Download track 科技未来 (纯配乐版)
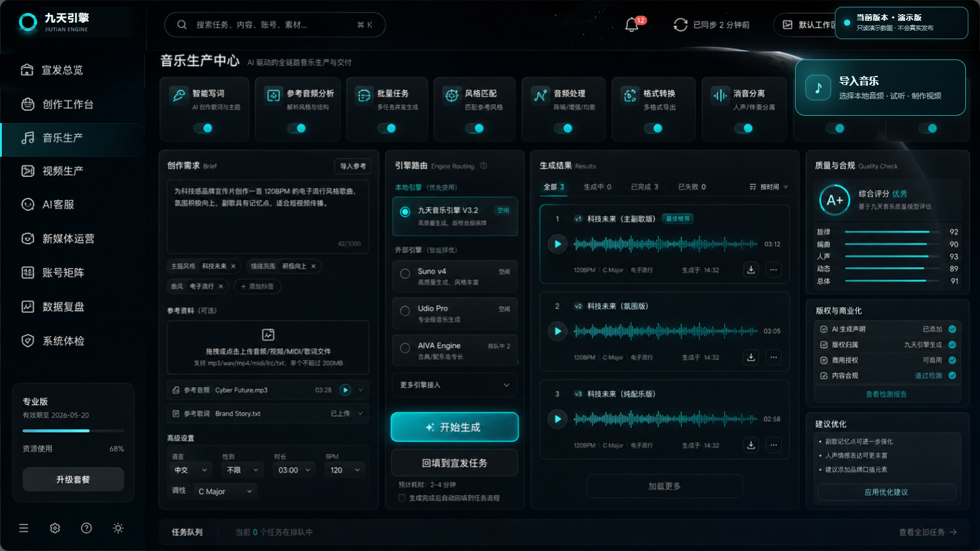The width and height of the screenshot is (980, 551). 751,445
